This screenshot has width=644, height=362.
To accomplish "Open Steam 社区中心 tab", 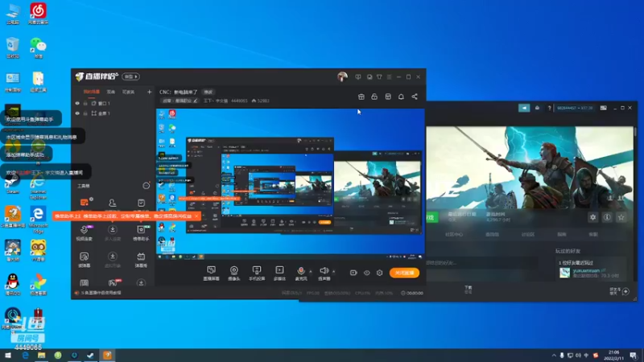I will point(454,234).
